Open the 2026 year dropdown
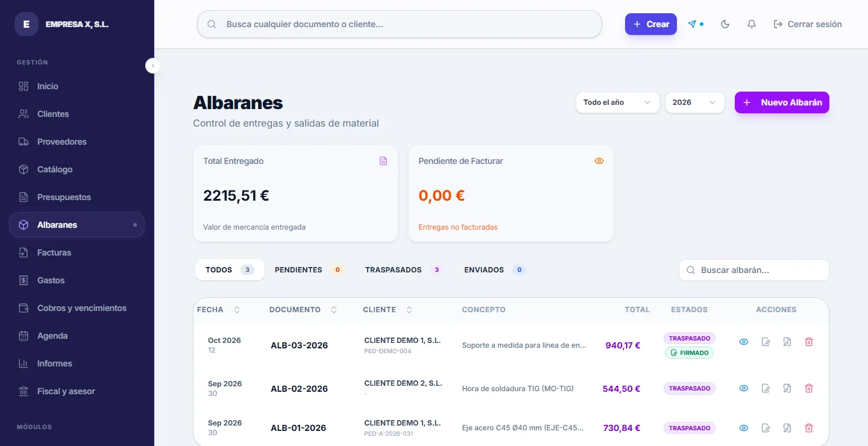 [694, 102]
